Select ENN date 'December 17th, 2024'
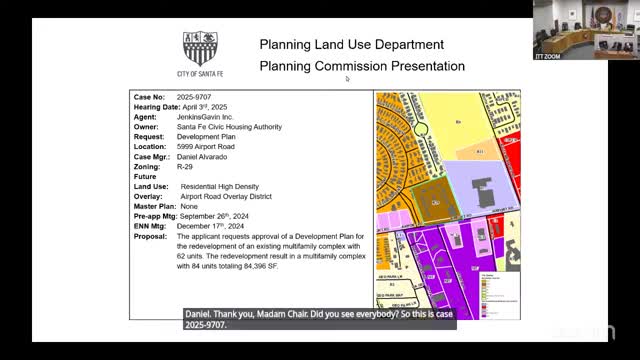This screenshot has height=360, width=640. [211, 226]
